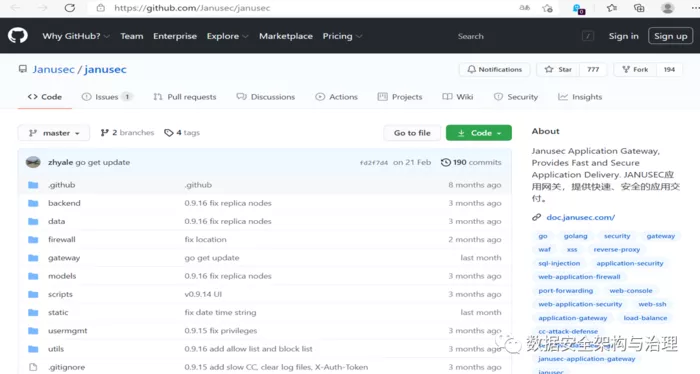Click the commit history clock icon
The image size is (700, 374).
coord(445,162)
